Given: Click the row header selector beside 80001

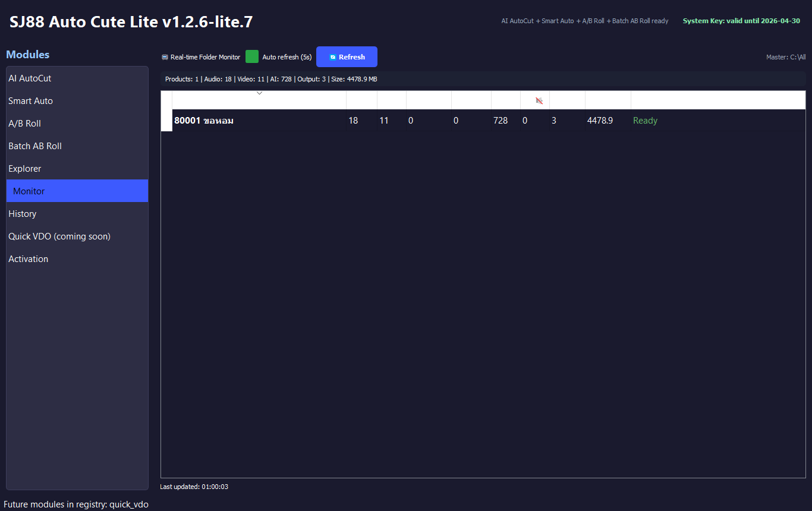Looking at the screenshot, I should coord(166,121).
